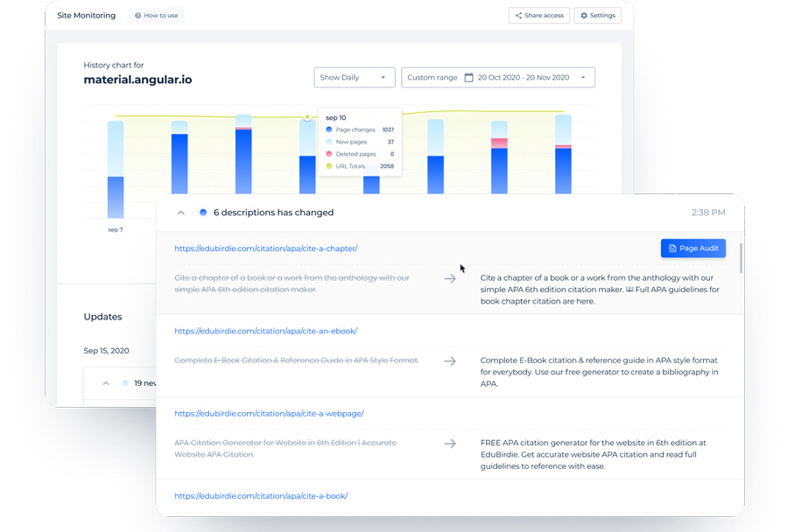Collapse the 6 descriptions has changed section
788x532 pixels.
(181, 213)
